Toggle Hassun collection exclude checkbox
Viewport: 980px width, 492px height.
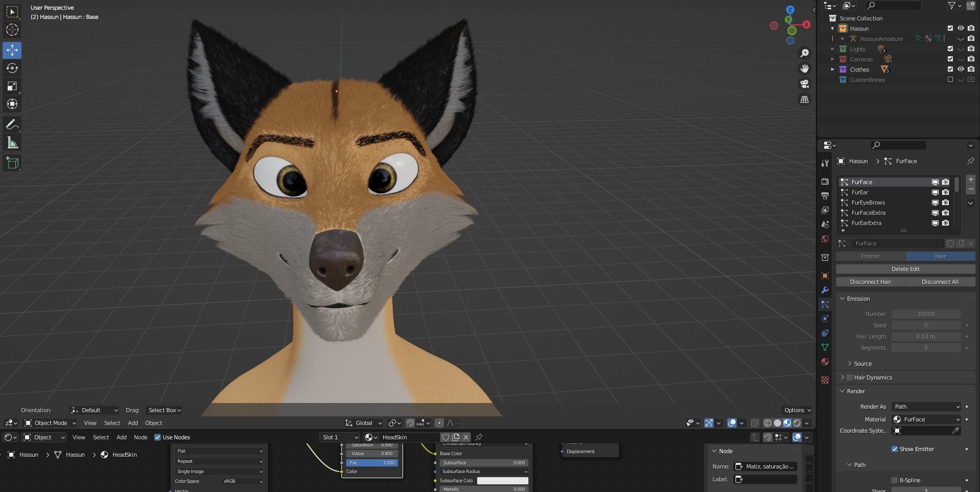(950, 29)
